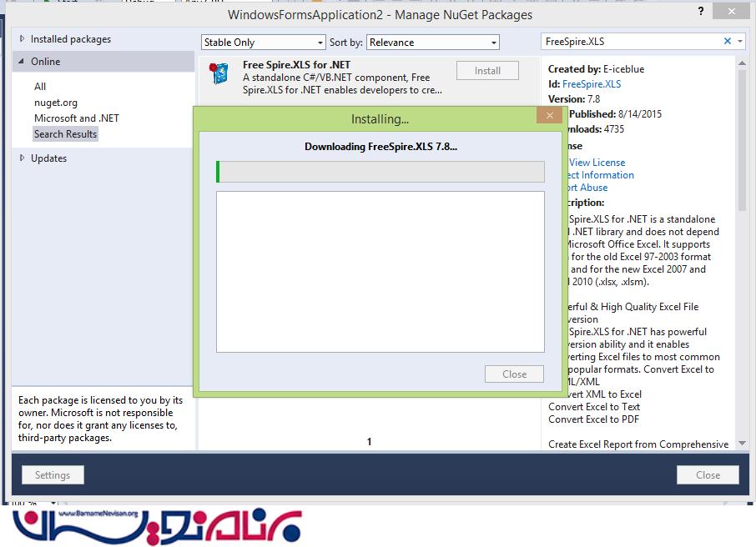
Task: Click the help question mark icon
Action: point(701,11)
